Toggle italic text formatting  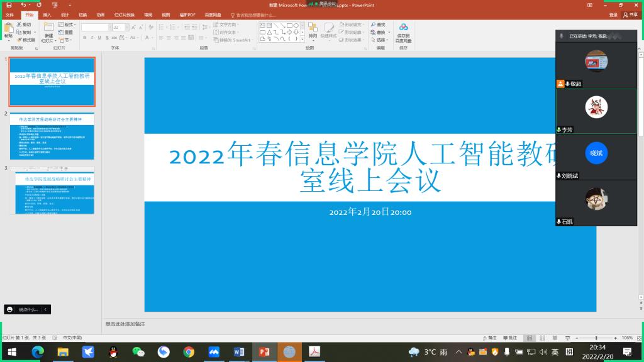(x=92, y=38)
